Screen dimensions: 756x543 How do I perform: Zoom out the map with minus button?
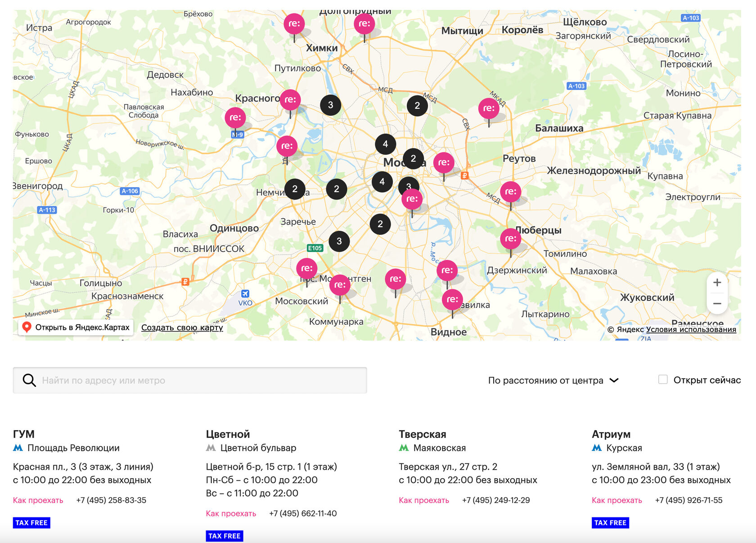tap(717, 304)
